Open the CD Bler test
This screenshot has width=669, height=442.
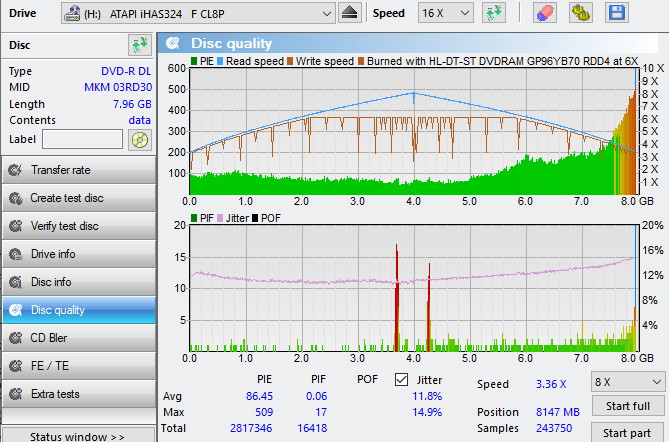[x=78, y=338]
